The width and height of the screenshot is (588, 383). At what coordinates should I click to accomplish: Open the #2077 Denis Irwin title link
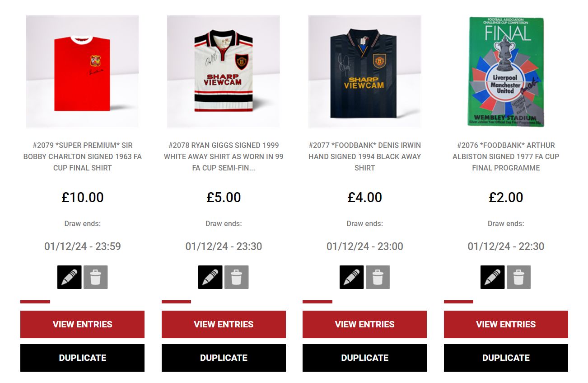(364, 156)
